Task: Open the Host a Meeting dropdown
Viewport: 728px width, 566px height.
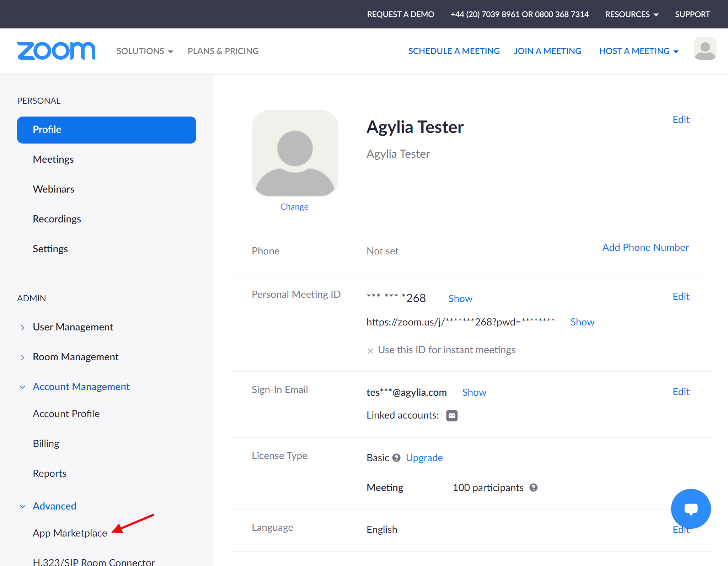Action: coord(639,51)
